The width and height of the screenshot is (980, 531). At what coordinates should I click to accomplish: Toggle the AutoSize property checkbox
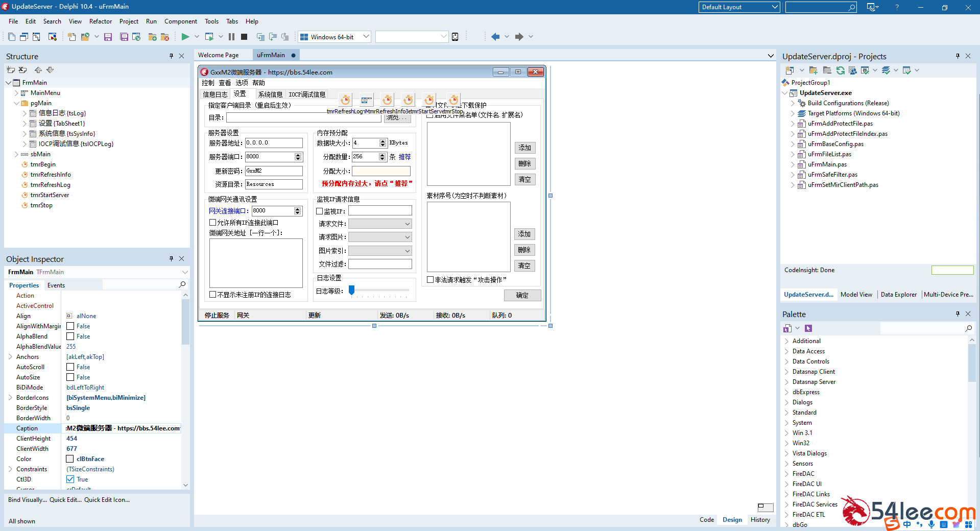70,377
